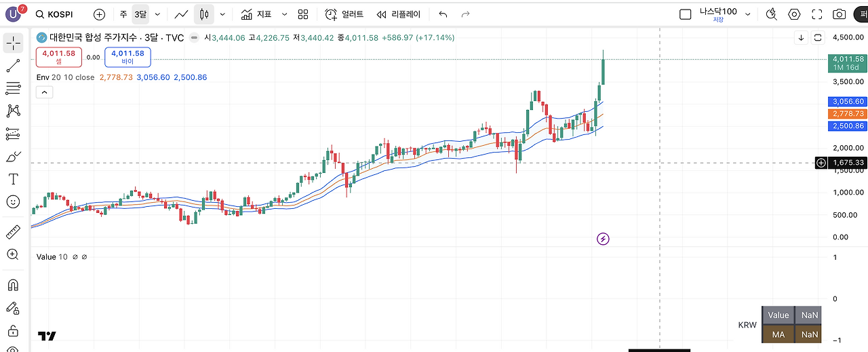Open the Fibonacci retracement tool
Screen dimensions: 868x352
pos(13,88)
